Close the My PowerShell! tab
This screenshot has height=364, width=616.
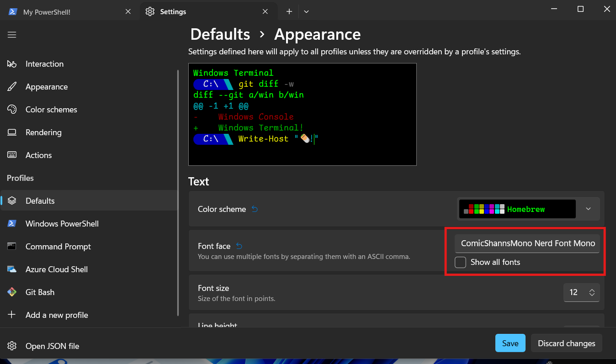tap(128, 12)
